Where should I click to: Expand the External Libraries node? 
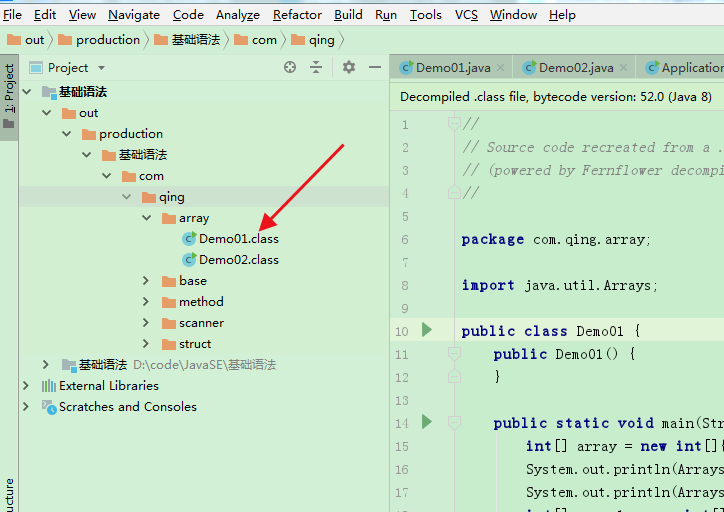pos(26,386)
